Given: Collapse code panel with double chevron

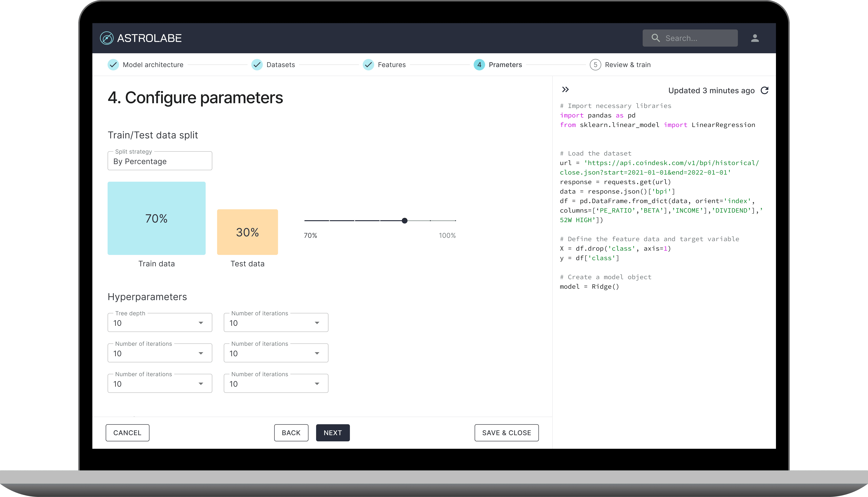Looking at the screenshot, I should [565, 89].
